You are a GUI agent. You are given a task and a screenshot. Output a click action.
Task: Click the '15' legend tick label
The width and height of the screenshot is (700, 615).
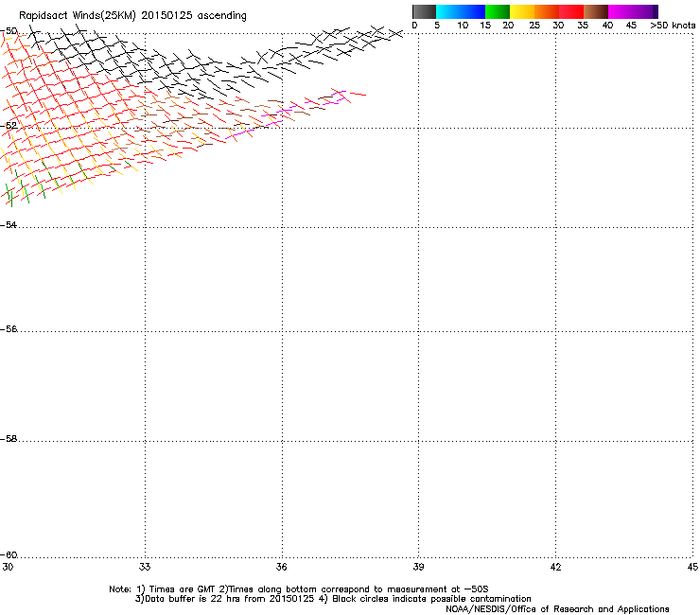(485, 26)
